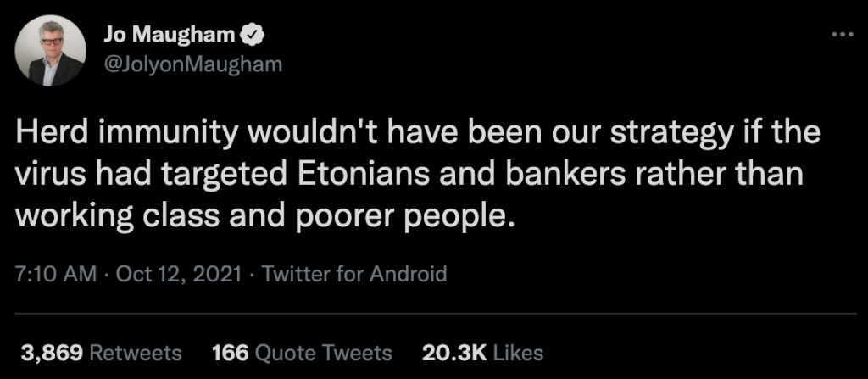Click the 166 quote count number

pos(228,352)
